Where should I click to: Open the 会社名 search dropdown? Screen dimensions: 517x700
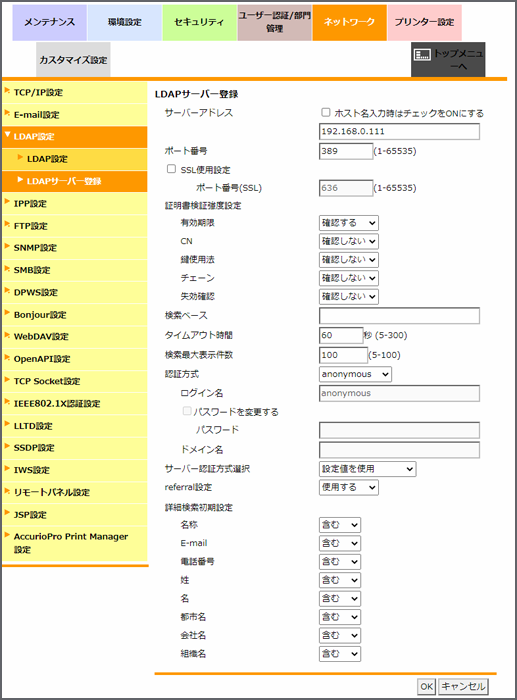340,635
